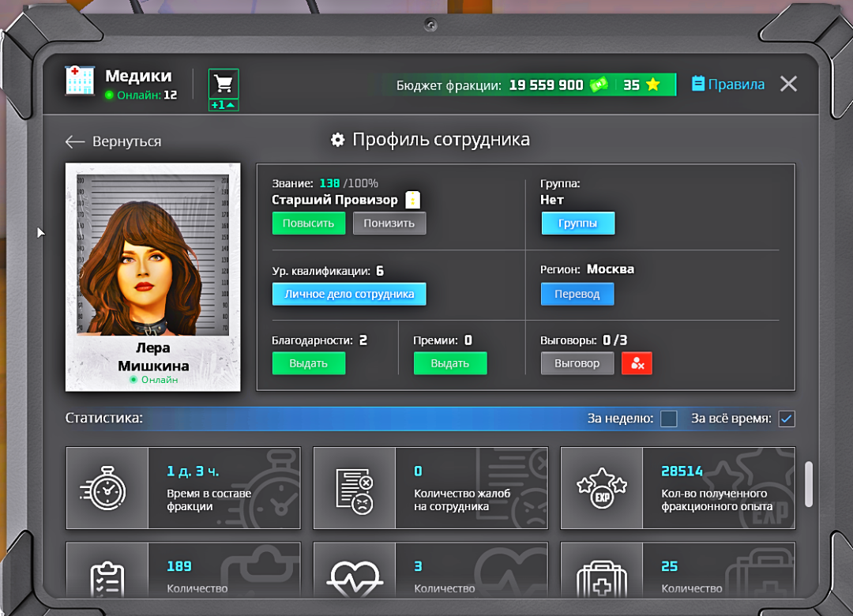Open Личное дело сотрудника
Screen dimensions: 853x616
click(x=348, y=294)
